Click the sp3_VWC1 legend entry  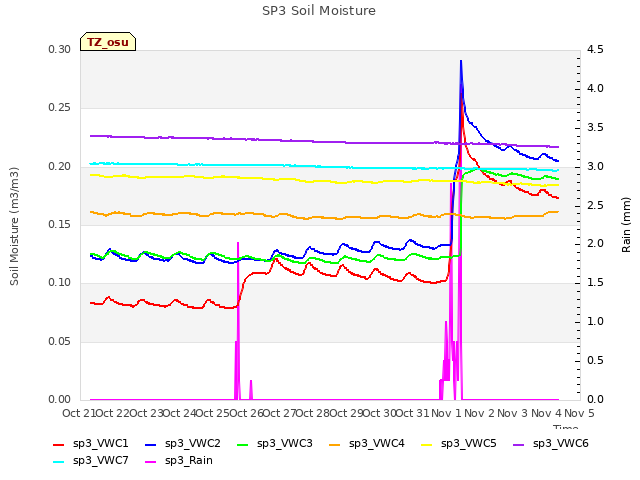click(x=91, y=444)
